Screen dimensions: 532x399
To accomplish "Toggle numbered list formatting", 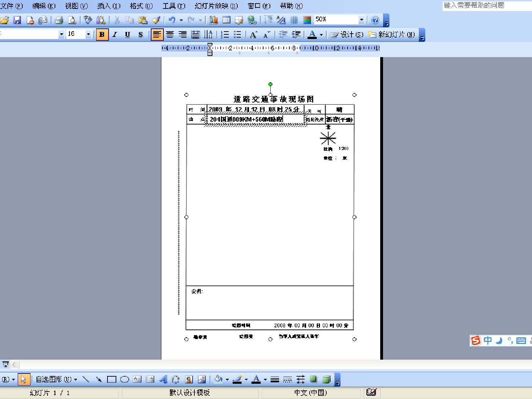I will tap(225, 35).
